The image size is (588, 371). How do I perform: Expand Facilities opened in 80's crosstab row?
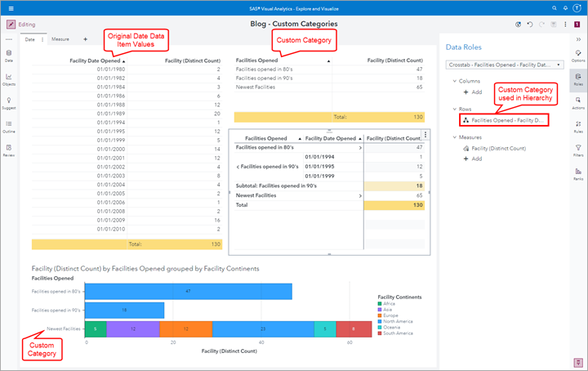point(360,148)
